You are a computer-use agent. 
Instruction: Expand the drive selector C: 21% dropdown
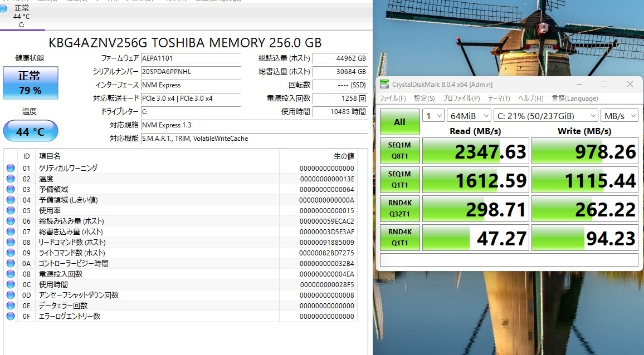545,116
